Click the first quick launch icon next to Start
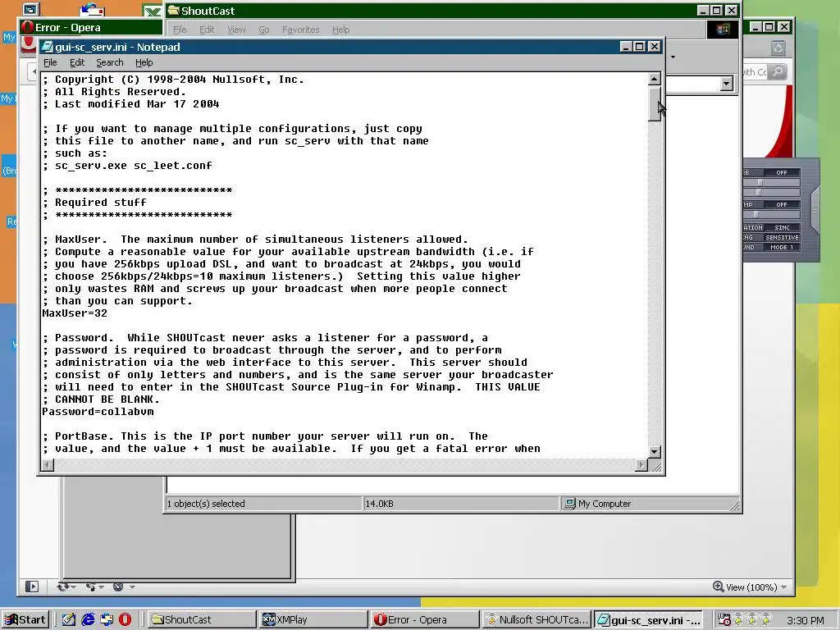The width and height of the screenshot is (840, 630). coord(69,619)
